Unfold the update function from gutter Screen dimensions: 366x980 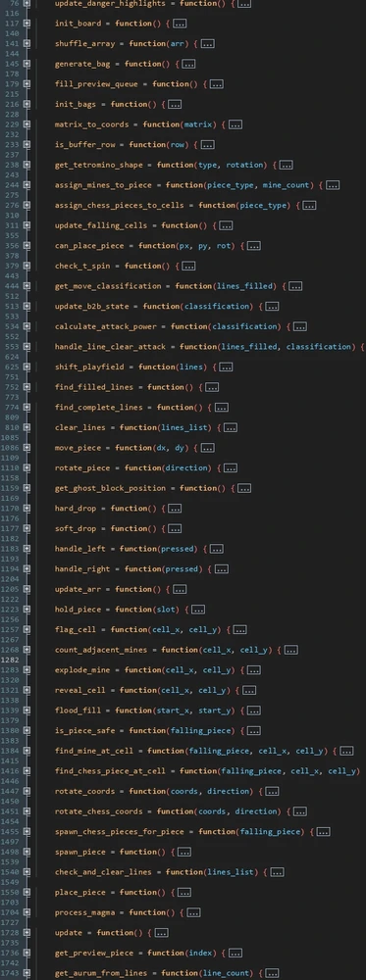[26, 933]
